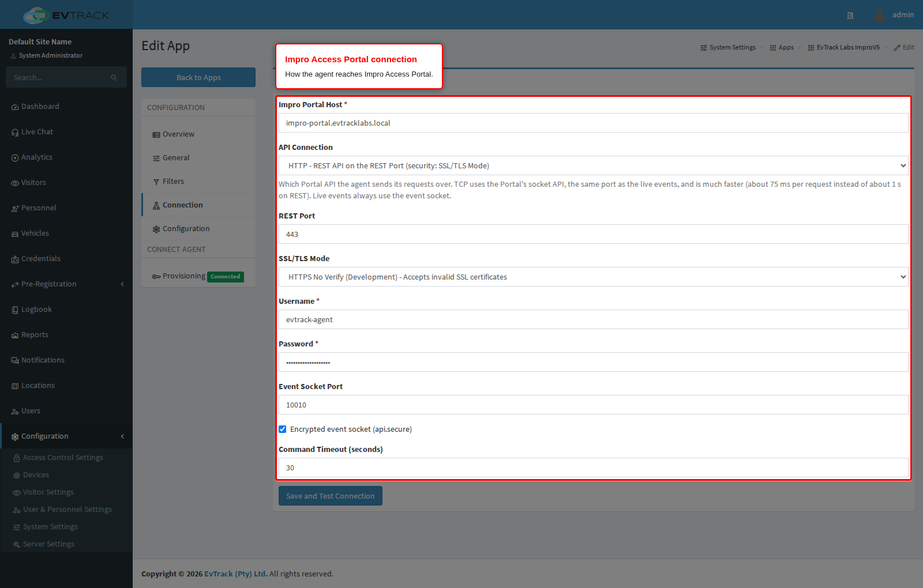Open Dashboard icon in sidebar
Screen dimensions: 923x588
click(15, 107)
